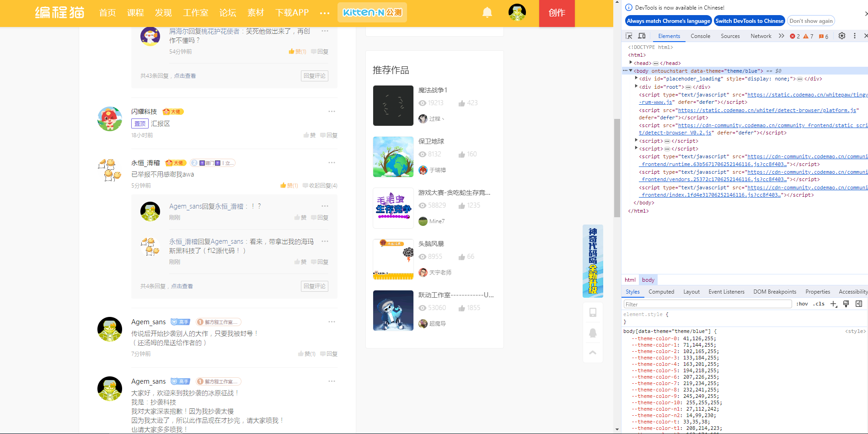This screenshot has height=434, width=868.
Task: Open the notification bell in the top navigation
Action: 487,12
